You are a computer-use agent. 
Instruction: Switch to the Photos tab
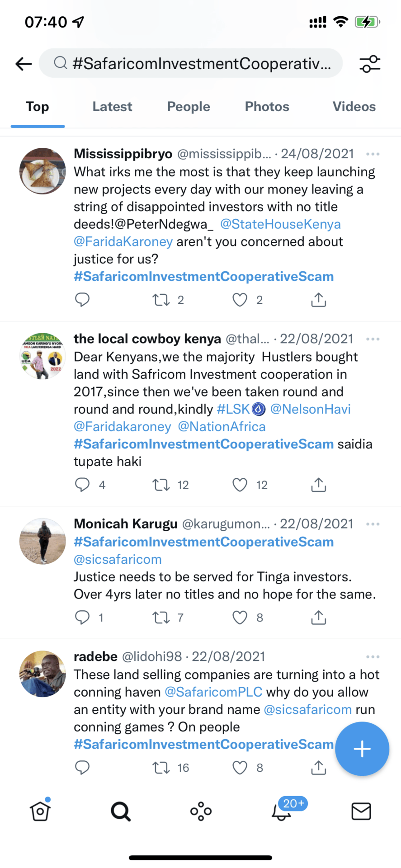(x=267, y=107)
